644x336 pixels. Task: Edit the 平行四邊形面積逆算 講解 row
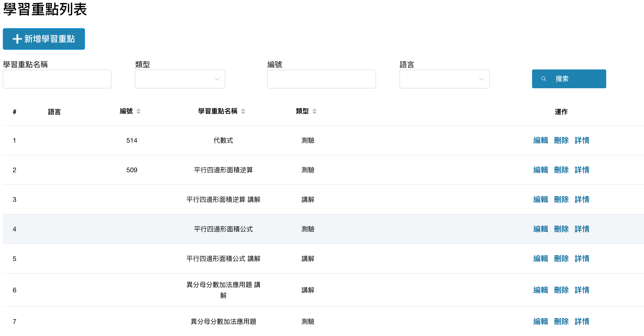point(540,199)
